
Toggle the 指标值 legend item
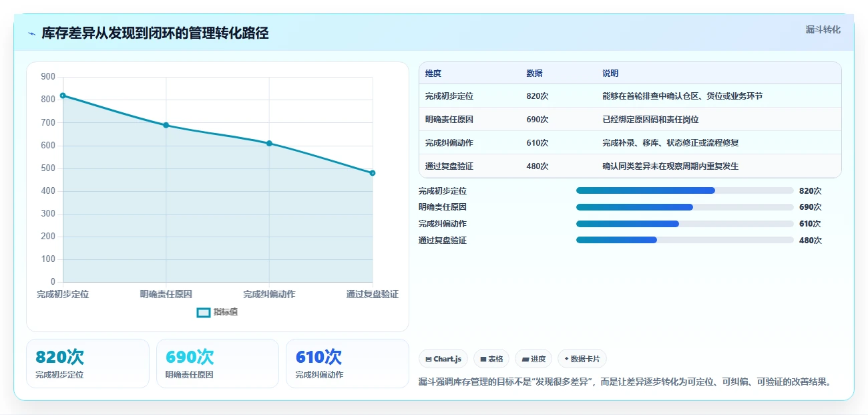pos(218,312)
